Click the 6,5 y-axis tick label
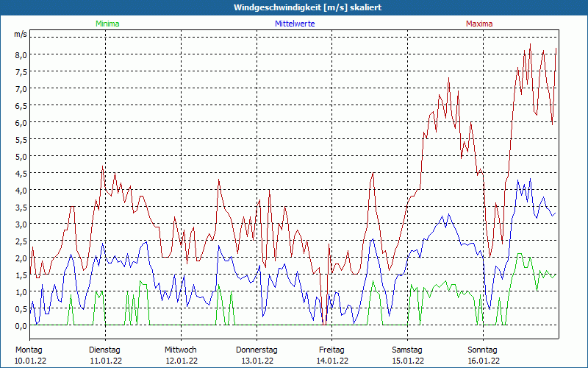Image resolution: width=588 pixels, height=368 pixels. pyautogui.click(x=20, y=105)
